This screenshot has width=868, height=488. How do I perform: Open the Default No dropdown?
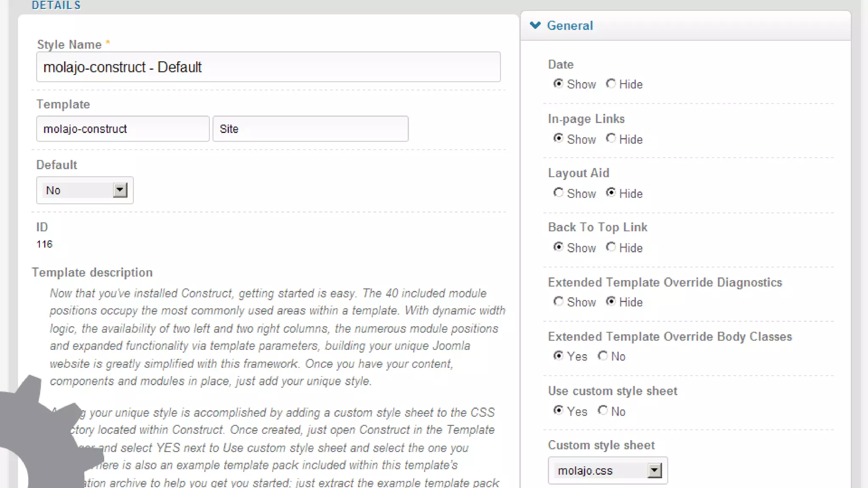(x=85, y=190)
